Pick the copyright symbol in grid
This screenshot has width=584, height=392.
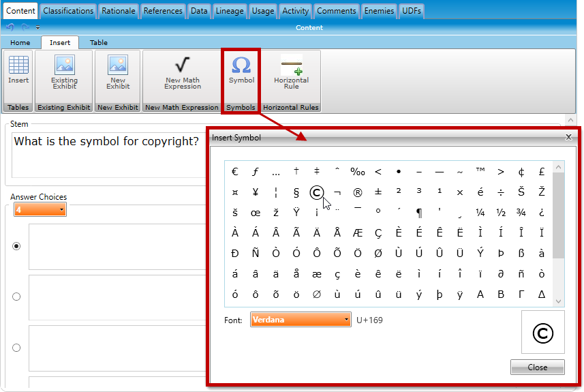[316, 192]
